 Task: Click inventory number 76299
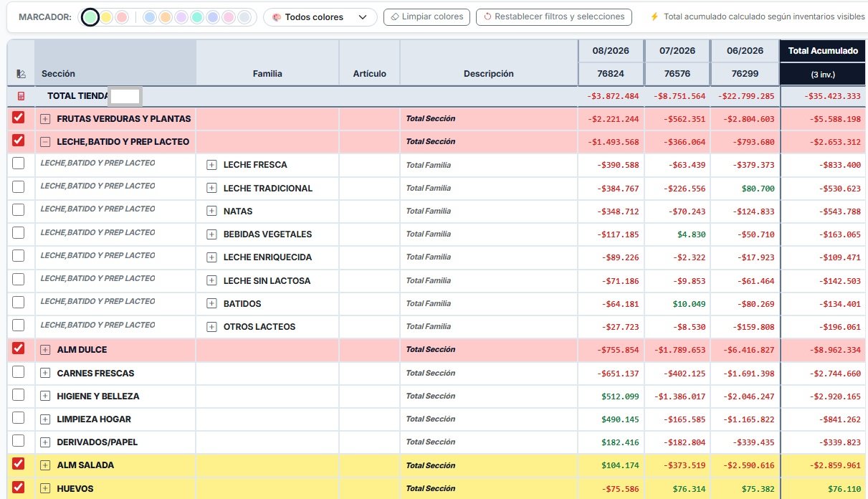click(744, 74)
